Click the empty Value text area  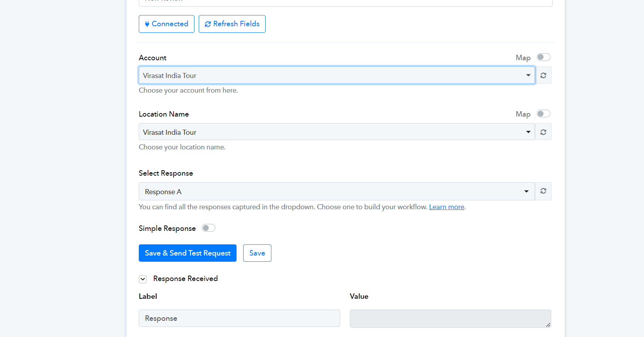(x=450, y=318)
